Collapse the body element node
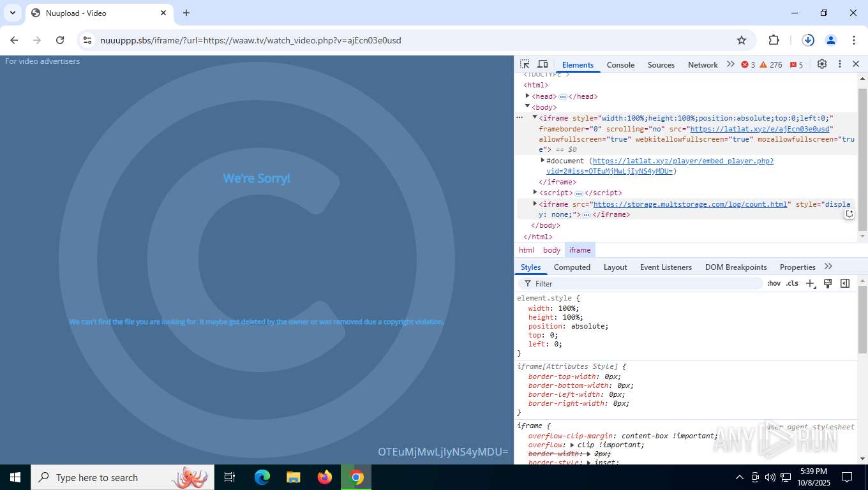This screenshot has width=868, height=490. (527, 107)
